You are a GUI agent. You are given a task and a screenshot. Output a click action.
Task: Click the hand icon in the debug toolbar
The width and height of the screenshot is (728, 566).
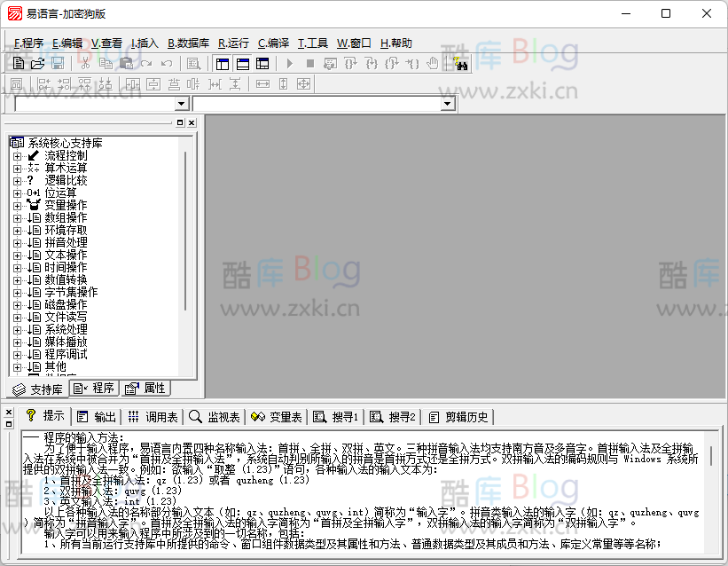[x=433, y=64]
